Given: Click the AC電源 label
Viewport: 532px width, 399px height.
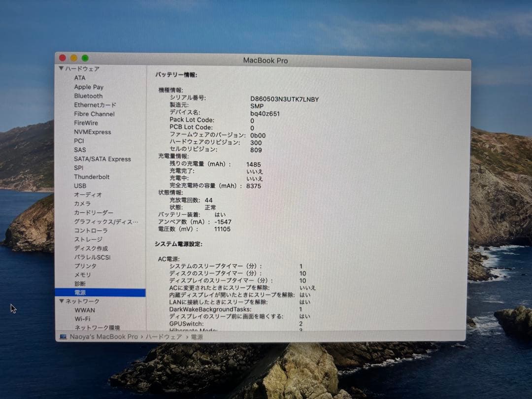Looking at the screenshot, I should click(168, 259).
